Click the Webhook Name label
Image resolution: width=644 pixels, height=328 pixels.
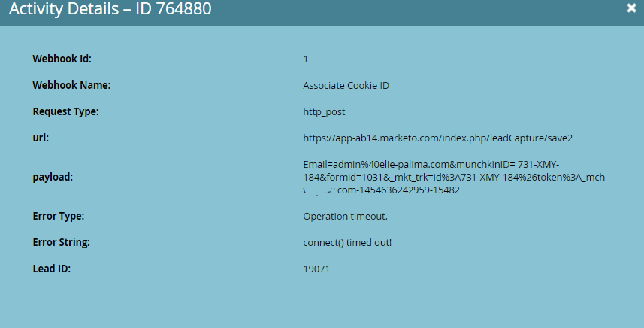pyautogui.click(x=71, y=85)
